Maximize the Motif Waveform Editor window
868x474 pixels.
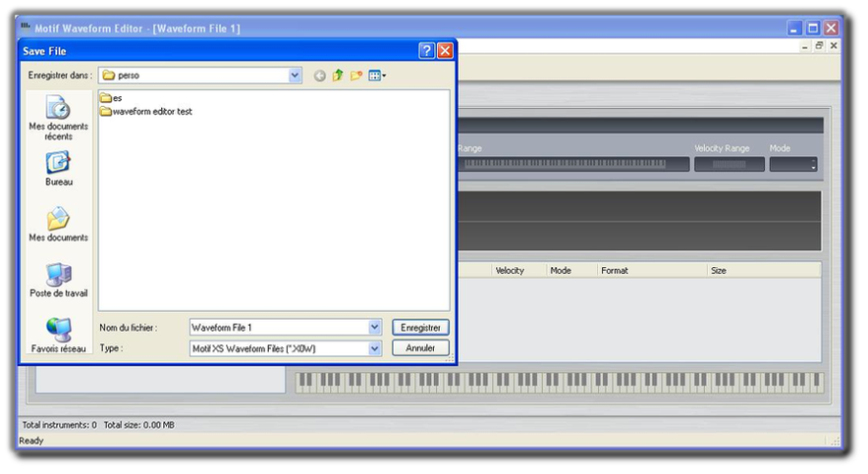pos(813,29)
